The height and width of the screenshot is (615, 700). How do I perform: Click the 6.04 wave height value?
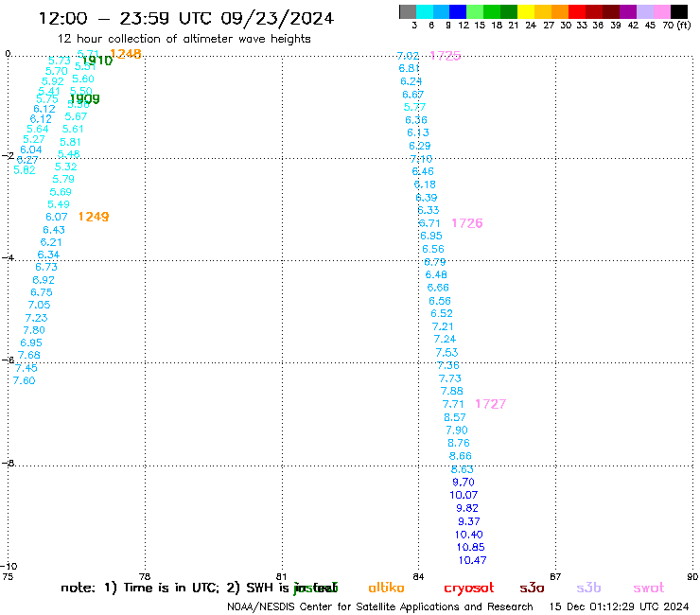click(31, 150)
